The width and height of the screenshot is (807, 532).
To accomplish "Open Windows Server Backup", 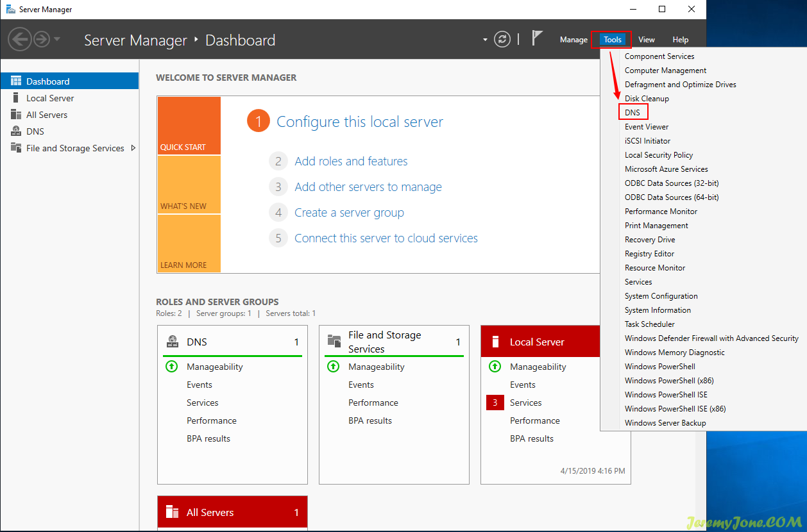I will [665, 423].
